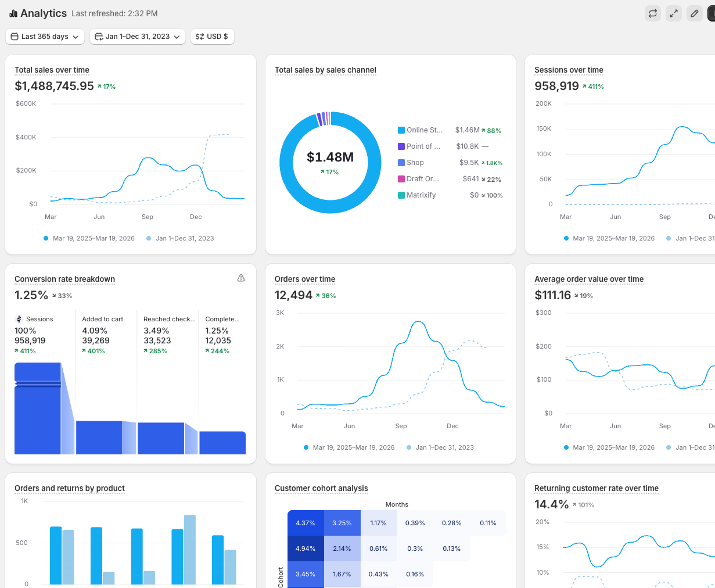Select the Online Store channel legend entry
Screen dimensions: 715x588
(x=421, y=130)
